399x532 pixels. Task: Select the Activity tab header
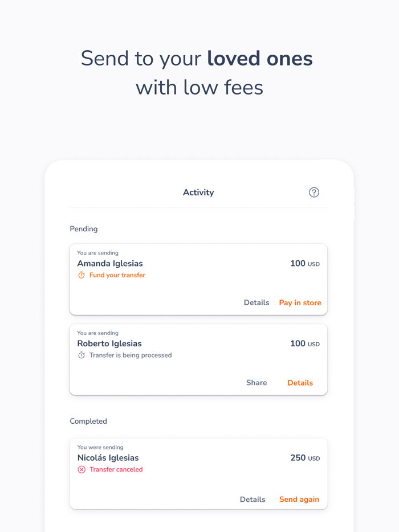pyautogui.click(x=198, y=193)
